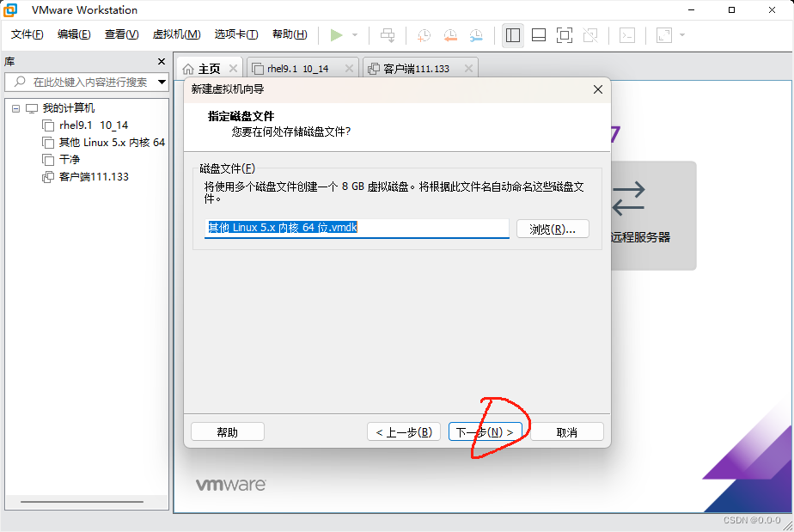Maximize the VMware Workstation window
Image resolution: width=794 pixels, height=532 pixels.
[x=732, y=9]
